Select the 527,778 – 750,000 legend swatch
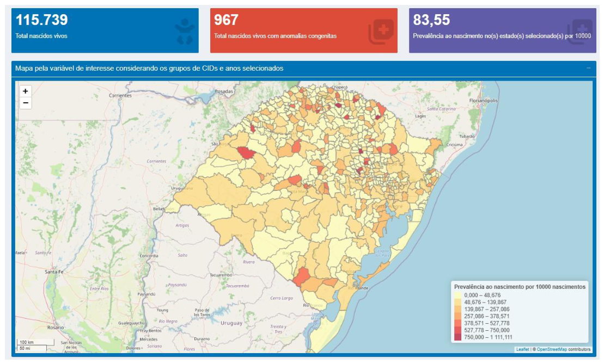This screenshot has width=604, height=364. [x=457, y=330]
